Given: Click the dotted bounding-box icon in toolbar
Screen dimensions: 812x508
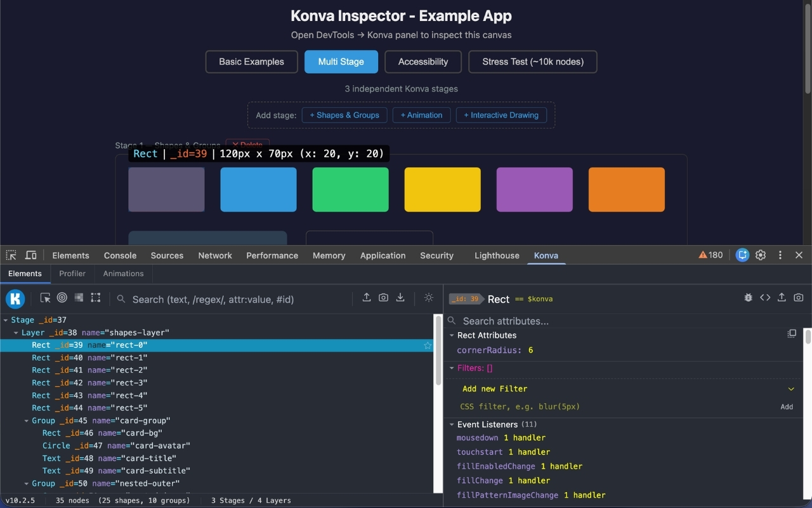Looking at the screenshot, I should [x=96, y=298].
